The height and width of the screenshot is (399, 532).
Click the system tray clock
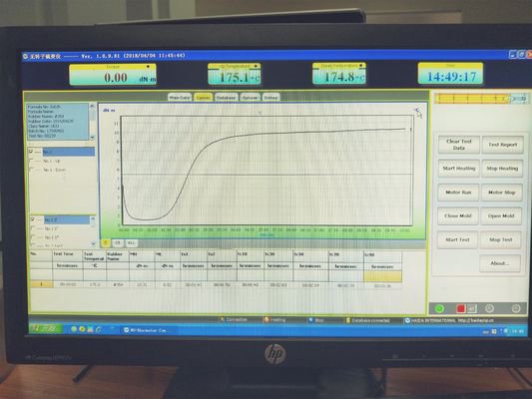(518, 331)
